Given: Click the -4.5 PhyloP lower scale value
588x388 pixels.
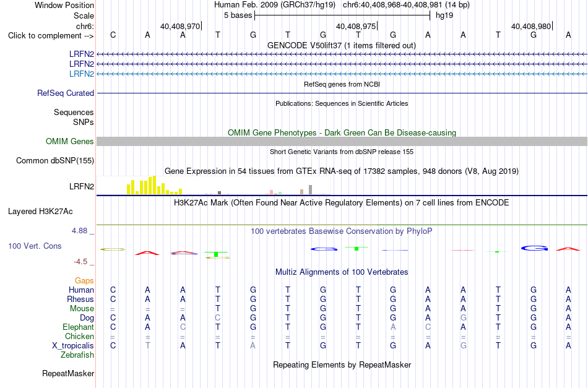Looking at the screenshot, I should 80,262.
